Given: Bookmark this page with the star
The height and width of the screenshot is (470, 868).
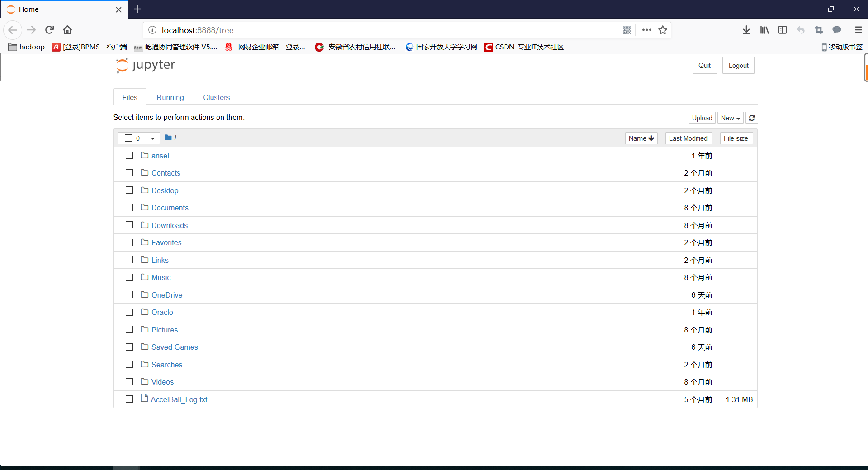Looking at the screenshot, I should 663,30.
